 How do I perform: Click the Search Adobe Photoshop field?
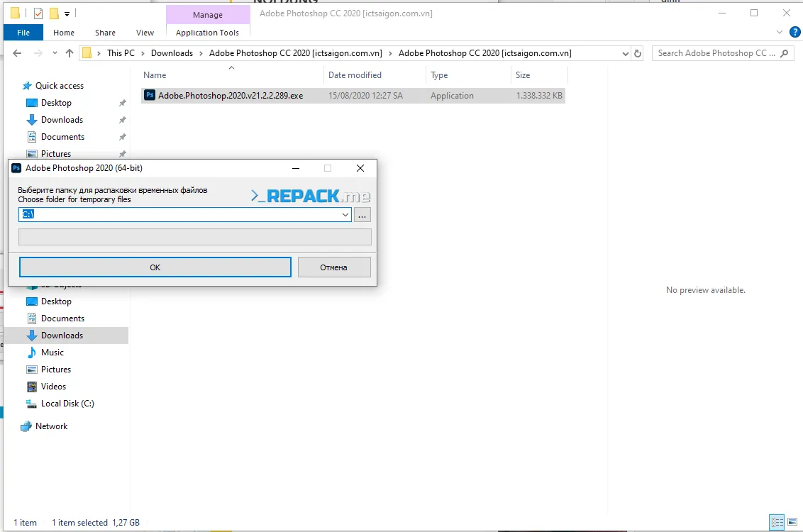(x=716, y=53)
